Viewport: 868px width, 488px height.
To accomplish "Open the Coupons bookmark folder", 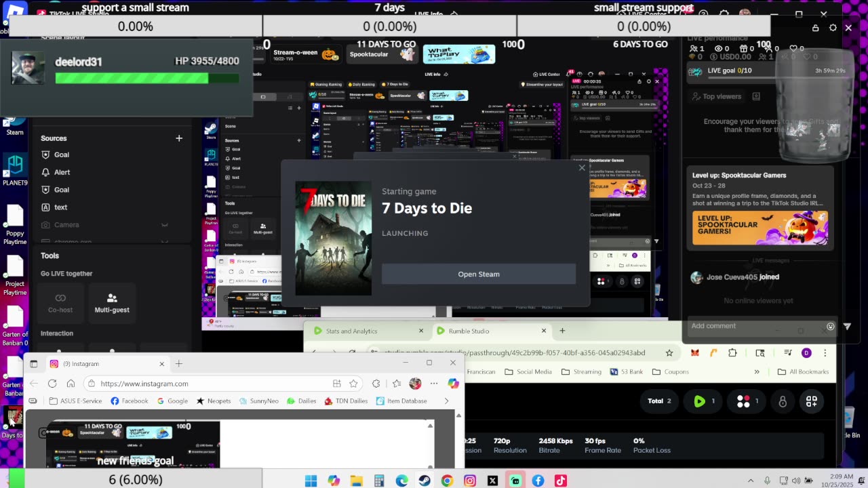I will [670, 371].
